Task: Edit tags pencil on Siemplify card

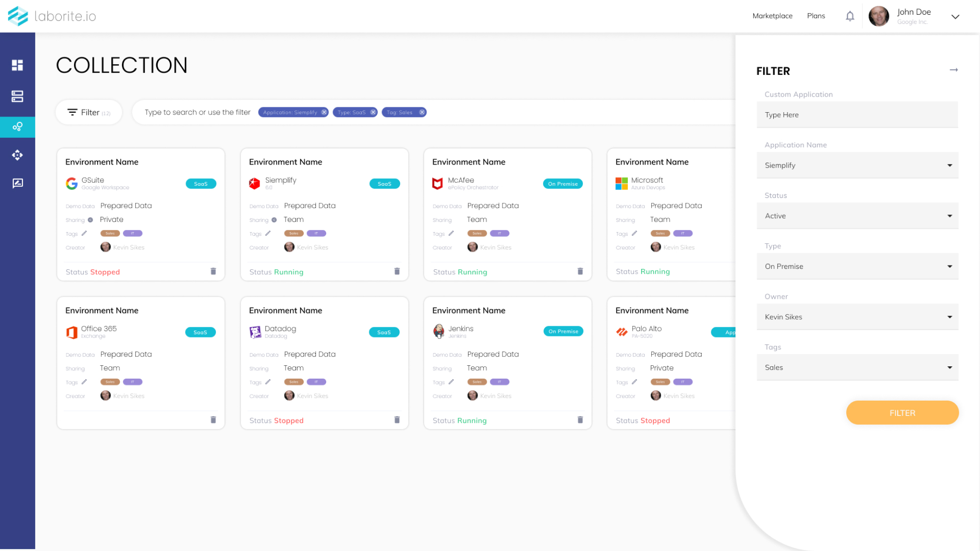Action: [268, 233]
